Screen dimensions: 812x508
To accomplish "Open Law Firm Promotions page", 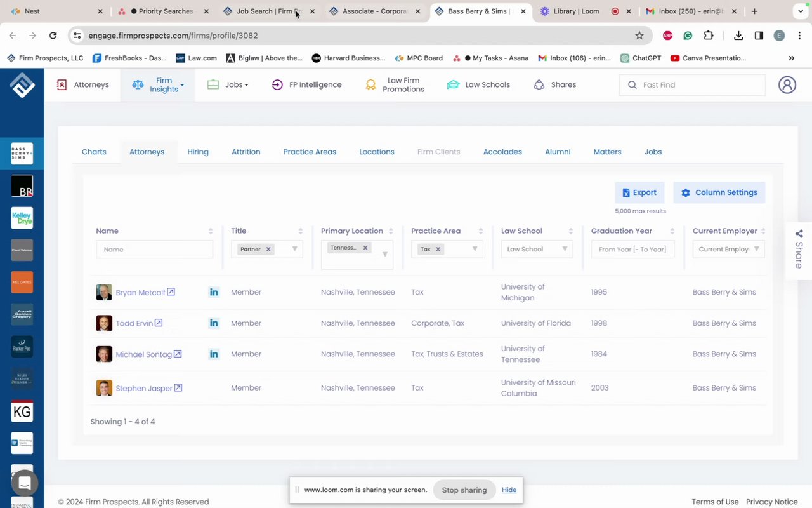I will click(395, 85).
